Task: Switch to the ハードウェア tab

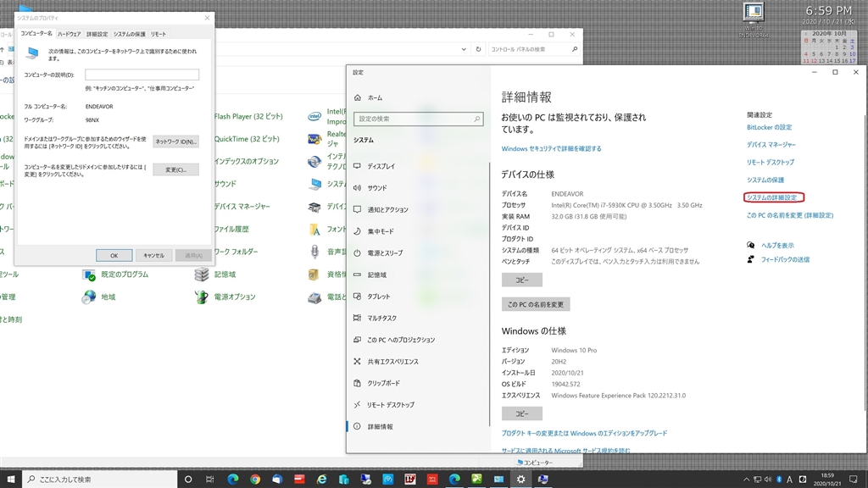Action: (x=70, y=34)
